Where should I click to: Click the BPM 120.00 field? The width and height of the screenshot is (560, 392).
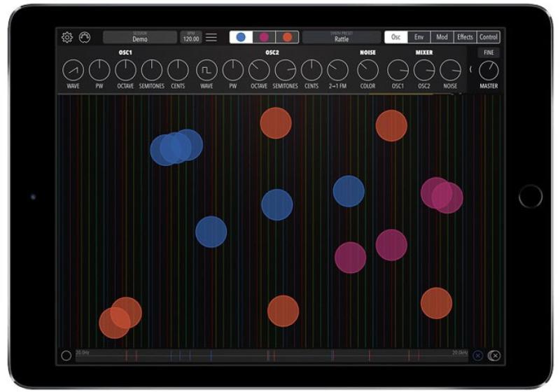pyautogui.click(x=191, y=38)
